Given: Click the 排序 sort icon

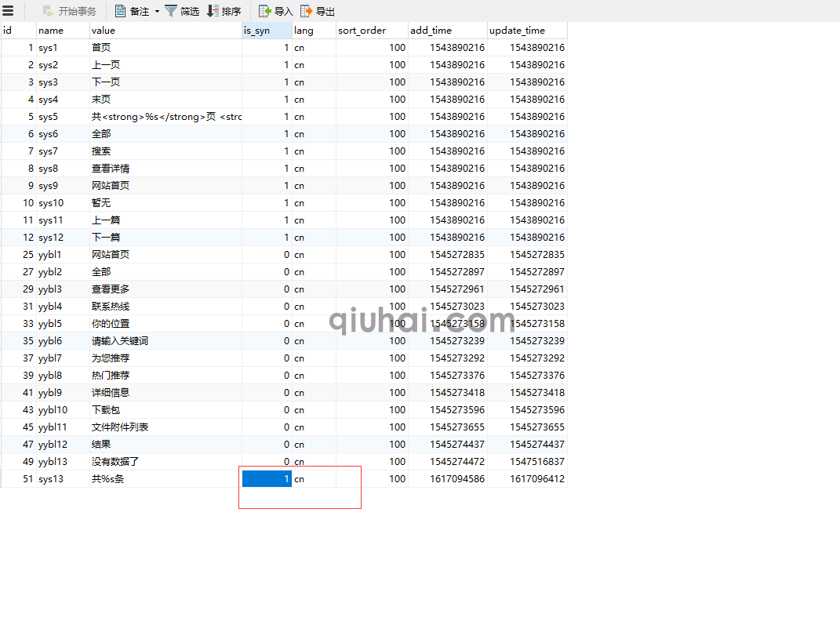Looking at the screenshot, I should click(x=213, y=11).
